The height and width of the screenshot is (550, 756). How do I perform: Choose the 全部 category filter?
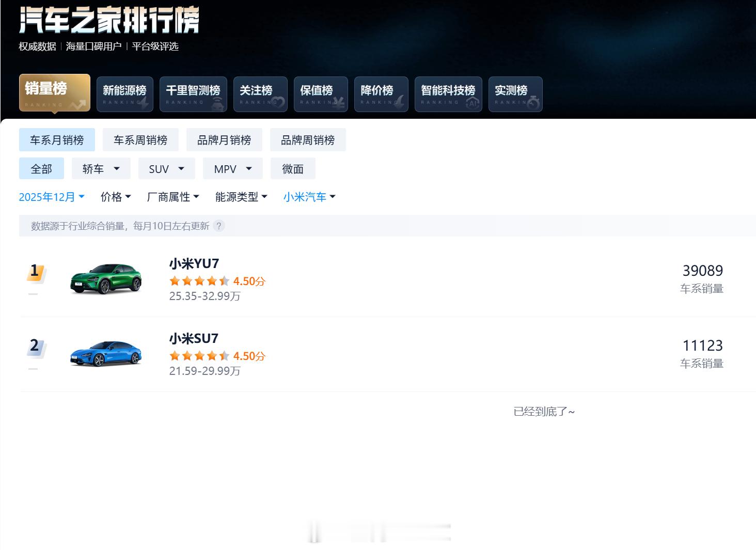(x=41, y=169)
